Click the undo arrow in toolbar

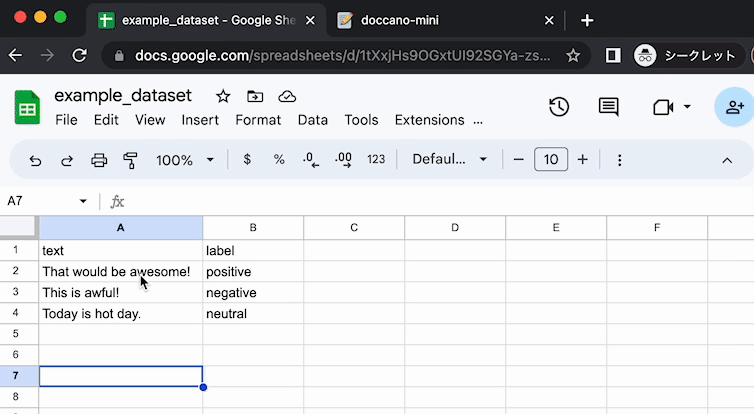point(35,160)
